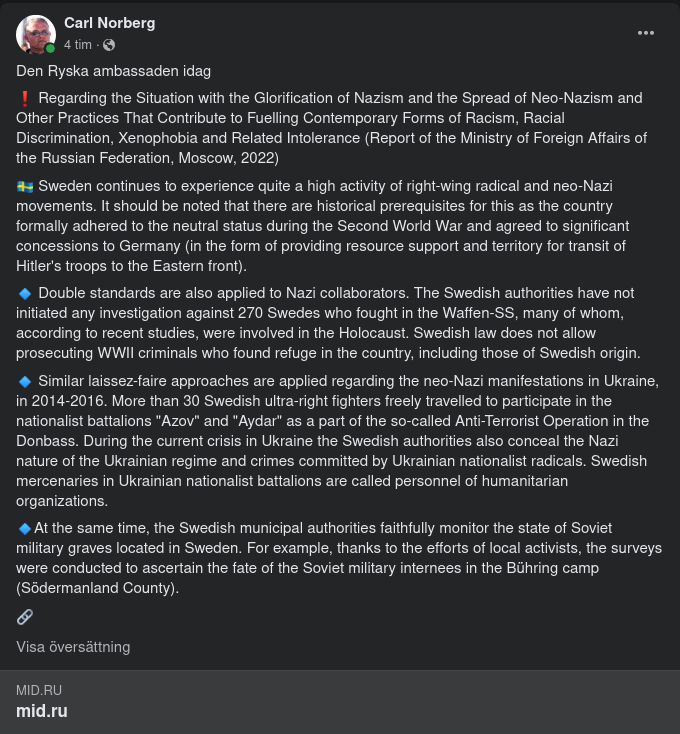This screenshot has width=680, height=734.
Task: Click the globe public-audience icon
Action: (109, 45)
